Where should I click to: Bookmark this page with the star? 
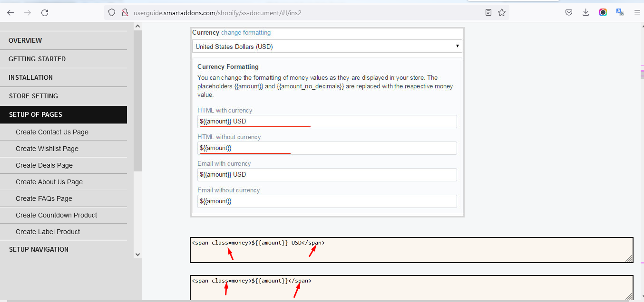coord(502,13)
